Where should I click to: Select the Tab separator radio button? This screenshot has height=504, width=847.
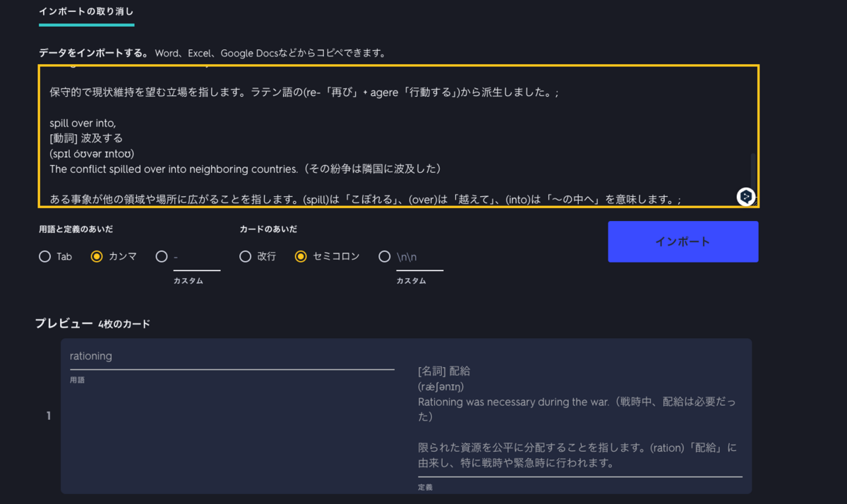(x=45, y=257)
